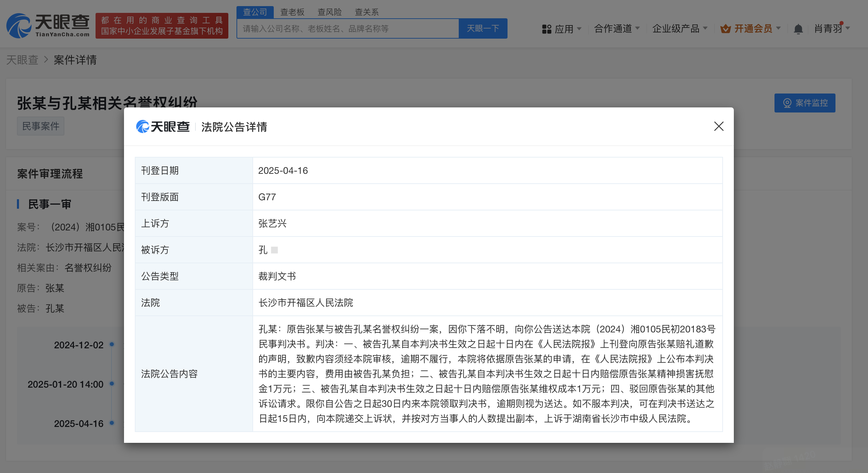Screen dimensions: 868x473
Task: Select the 查公司 search tab
Action: 255,12
